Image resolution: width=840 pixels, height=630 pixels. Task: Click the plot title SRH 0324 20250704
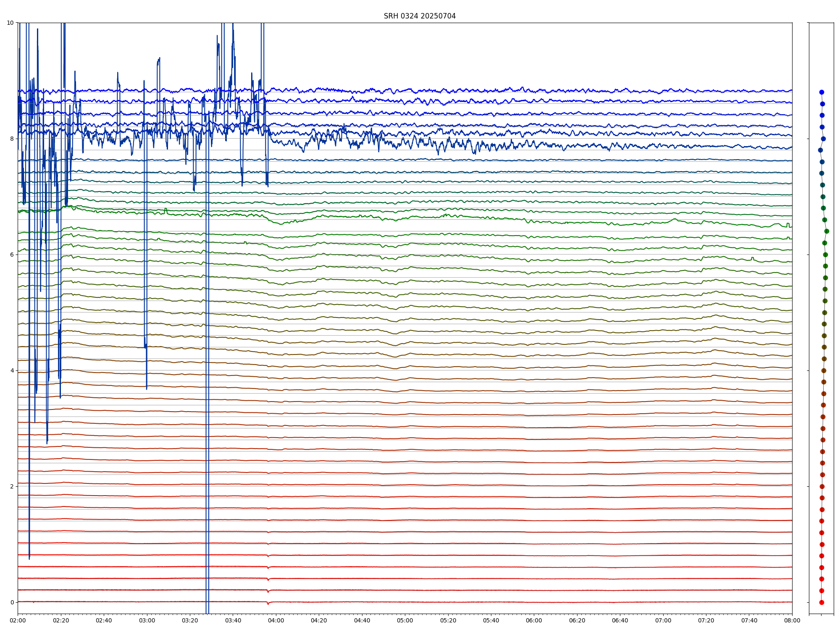[420, 16]
